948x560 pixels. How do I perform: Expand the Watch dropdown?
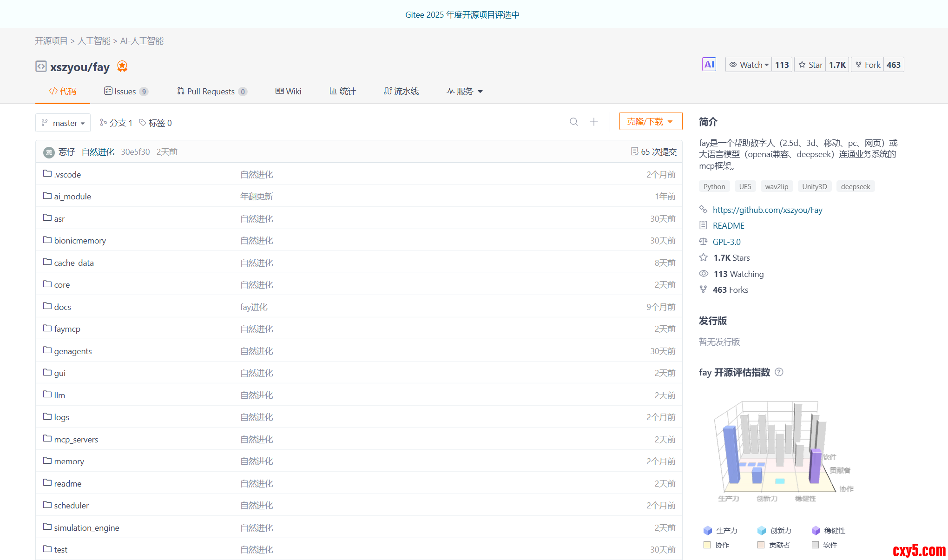749,65
